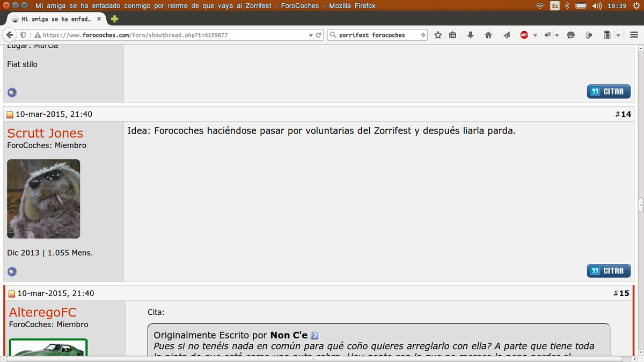This screenshot has height=362, width=644.
Task: Open the Scrutt Jones username link
Action: [x=45, y=134]
